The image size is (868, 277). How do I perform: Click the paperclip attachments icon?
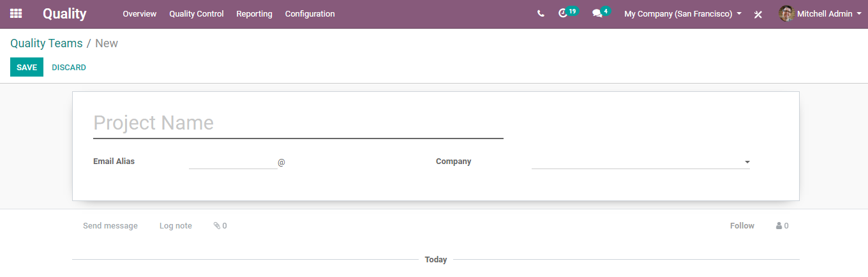(217, 226)
